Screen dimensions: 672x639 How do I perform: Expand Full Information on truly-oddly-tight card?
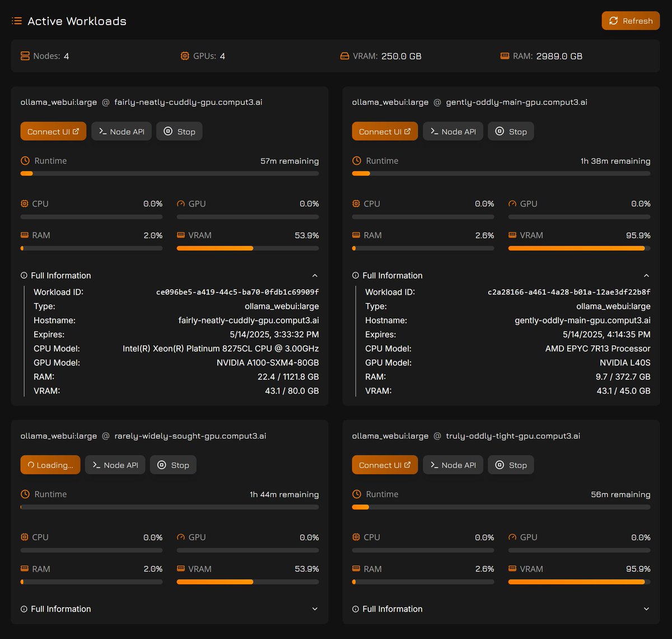pyautogui.click(x=647, y=609)
